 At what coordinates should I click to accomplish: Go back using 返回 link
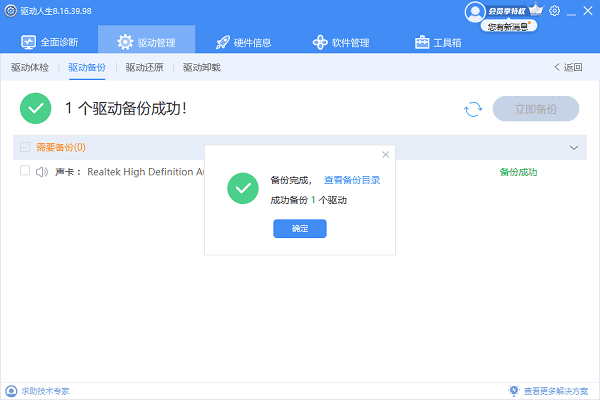pos(568,67)
